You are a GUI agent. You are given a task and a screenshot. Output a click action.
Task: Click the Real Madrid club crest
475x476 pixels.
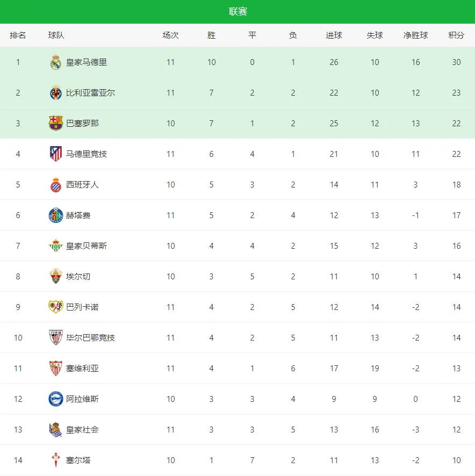point(56,62)
